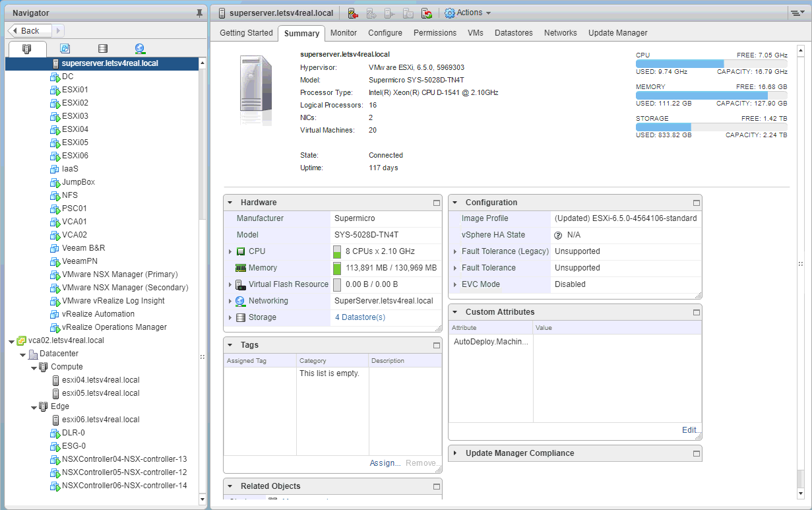
Task: Click Assign... in the Tags panel
Action: (x=385, y=463)
